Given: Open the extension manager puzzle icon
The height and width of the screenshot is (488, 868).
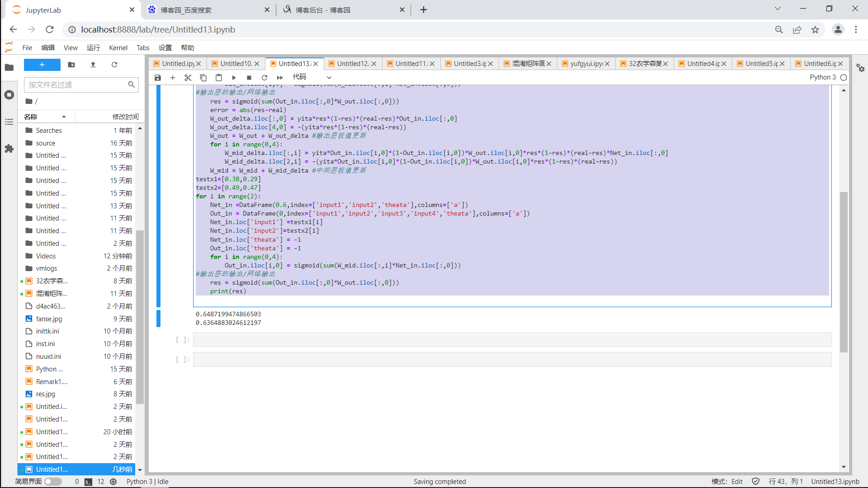Looking at the screenshot, I should [9, 149].
